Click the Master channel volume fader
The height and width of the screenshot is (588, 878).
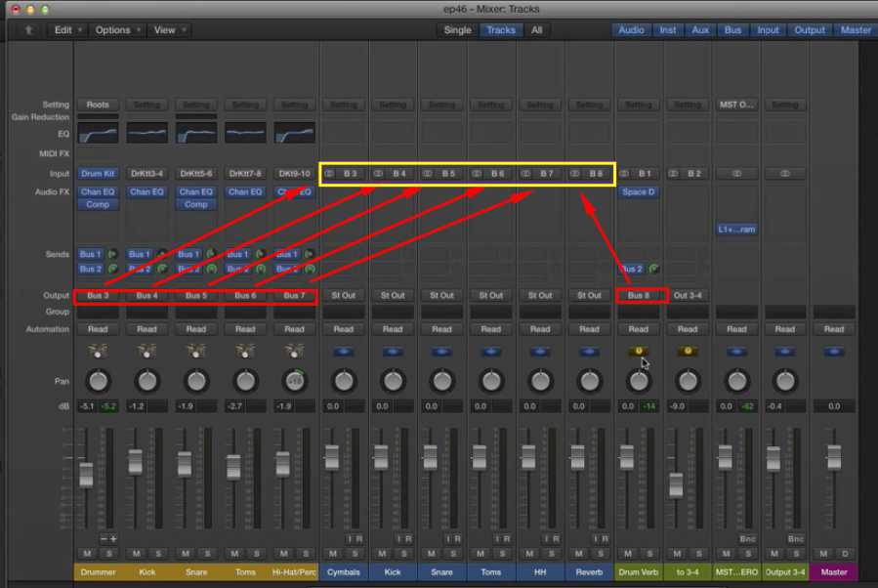click(834, 457)
